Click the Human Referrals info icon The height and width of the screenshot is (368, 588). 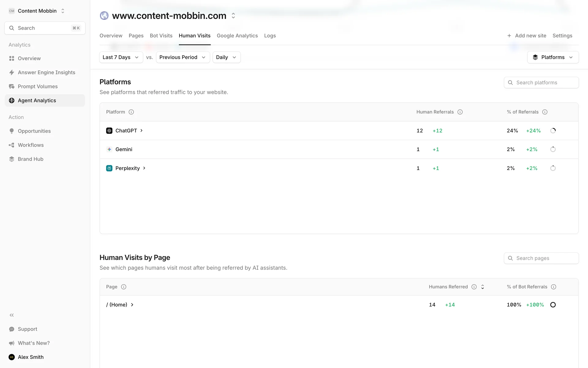pos(460,112)
